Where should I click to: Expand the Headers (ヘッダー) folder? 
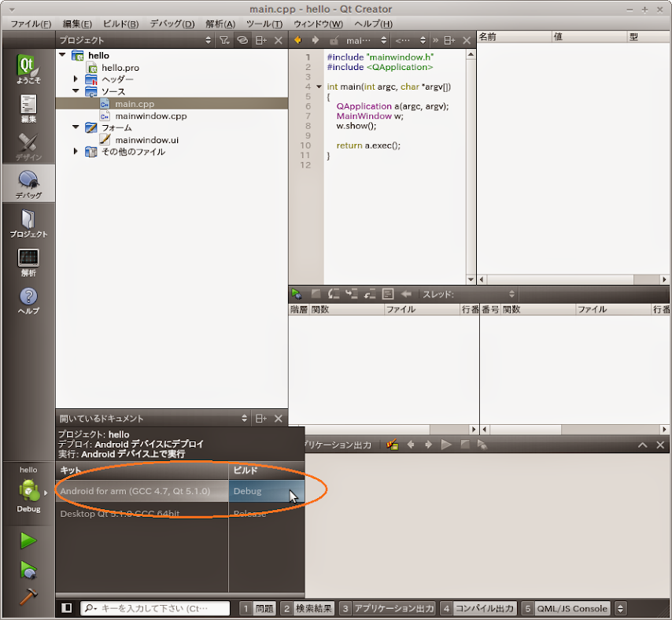(76, 79)
